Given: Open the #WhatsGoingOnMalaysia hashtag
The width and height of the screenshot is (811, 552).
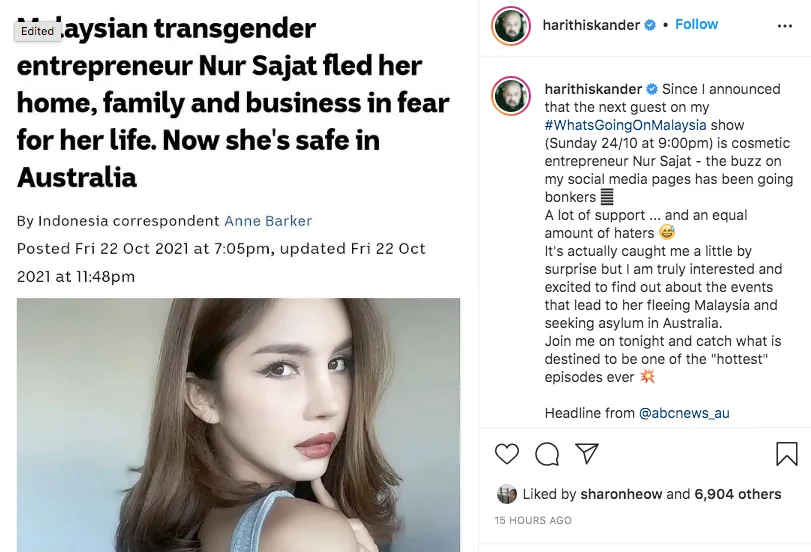Looking at the screenshot, I should tap(626, 125).
